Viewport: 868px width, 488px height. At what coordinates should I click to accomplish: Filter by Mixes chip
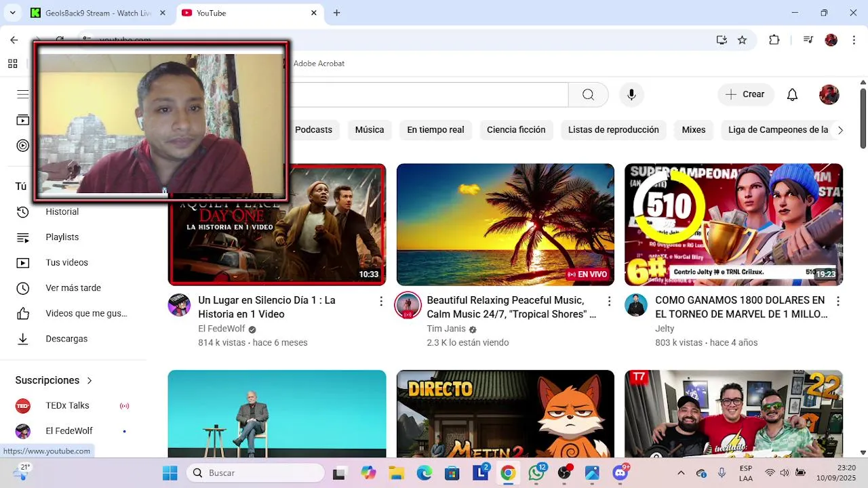(694, 130)
